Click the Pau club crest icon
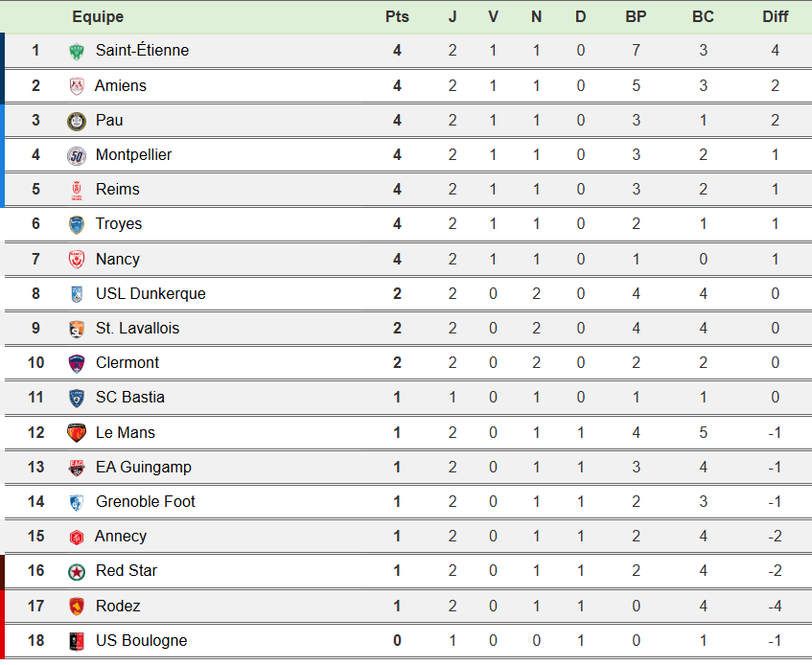 77,121
